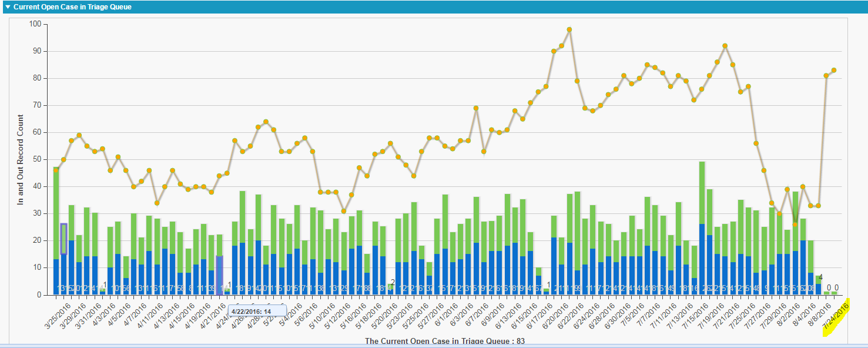Click the line chart peak point at 98

[x=569, y=29]
